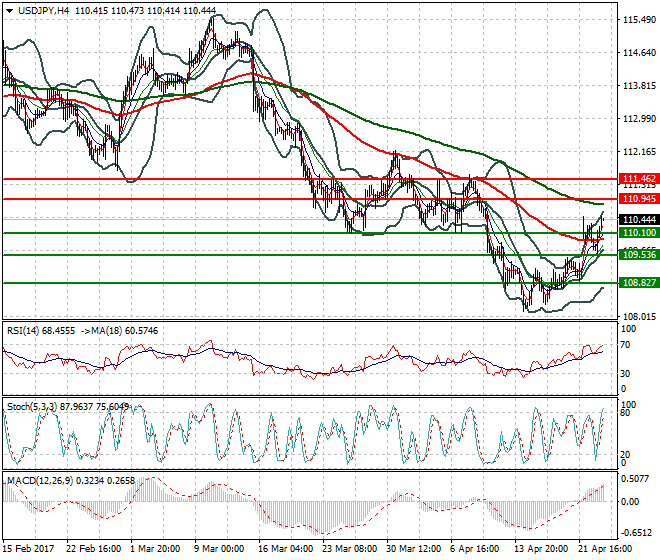Select the ->MA(18) 60.5746 label
Viewport: 660px width, 560px height.
coord(119,331)
